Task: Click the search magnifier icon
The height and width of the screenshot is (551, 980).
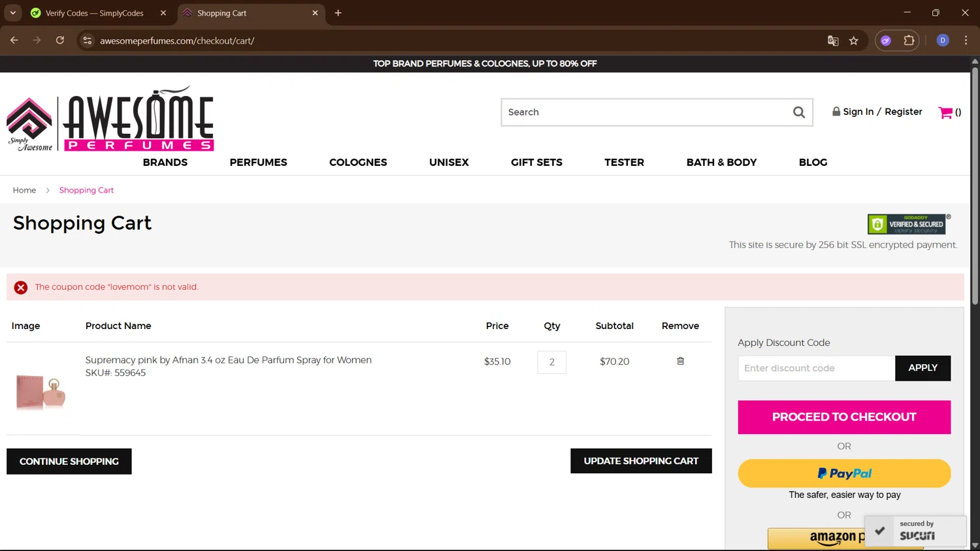Action: click(x=798, y=112)
